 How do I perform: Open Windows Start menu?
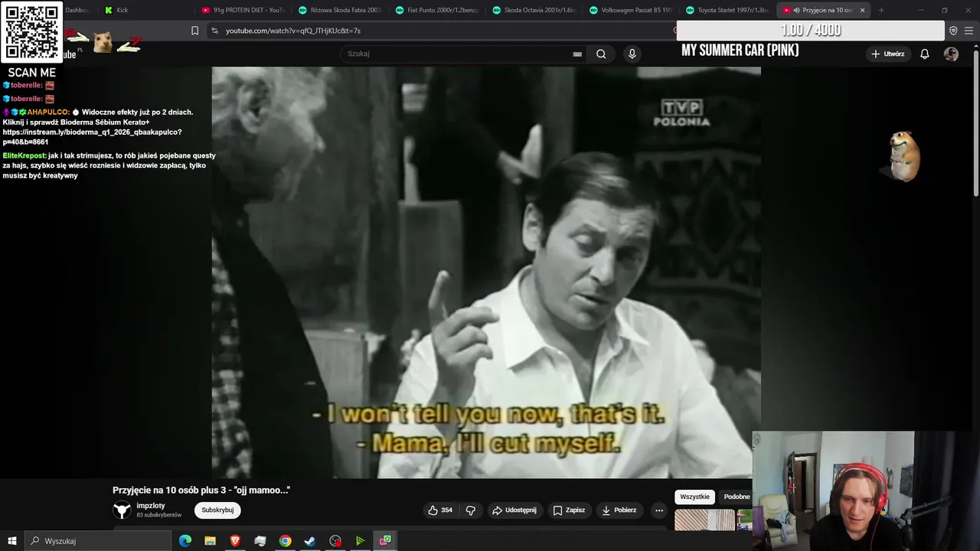(x=12, y=541)
